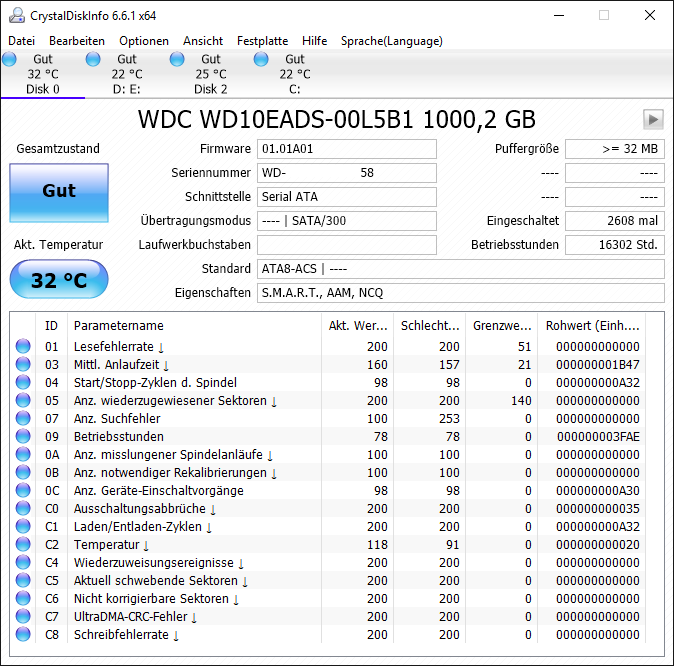This screenshot has width=674, height=666.
Task: Click the Übertragungsmodus field SATA/300
Action: click(347, 221)
